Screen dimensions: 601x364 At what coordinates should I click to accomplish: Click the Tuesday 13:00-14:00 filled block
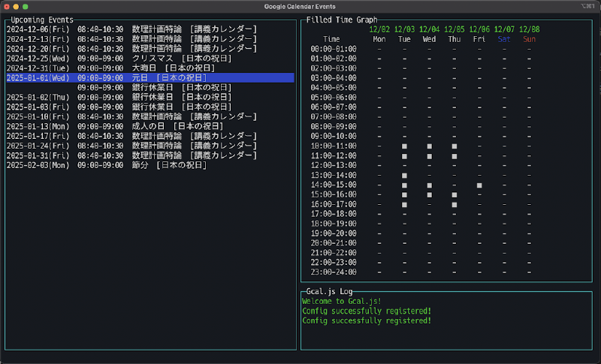(x=404, y=176)
